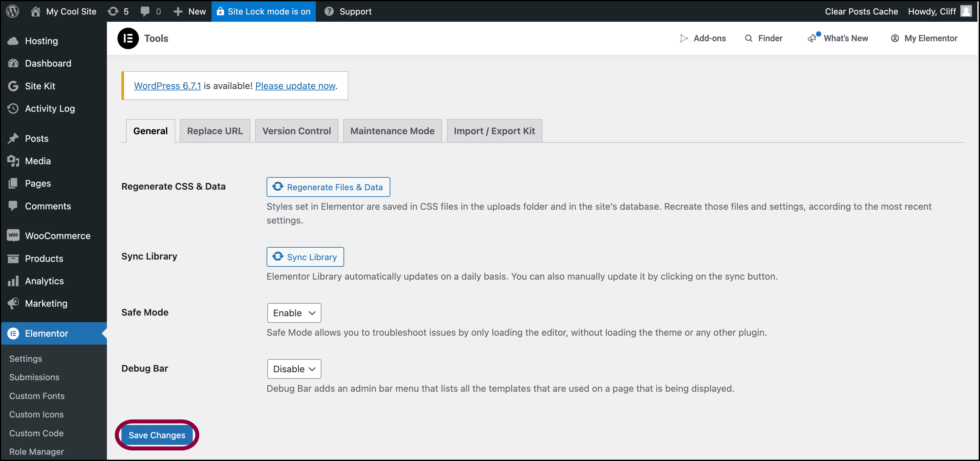Image resolution: width=980 pixels, height=461 pixels.
Task: Click the WooCommerce woo icon
Action: 13,235
